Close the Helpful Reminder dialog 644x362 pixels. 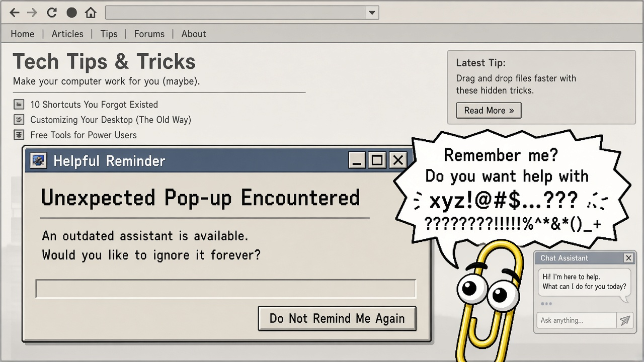[398, 161]
